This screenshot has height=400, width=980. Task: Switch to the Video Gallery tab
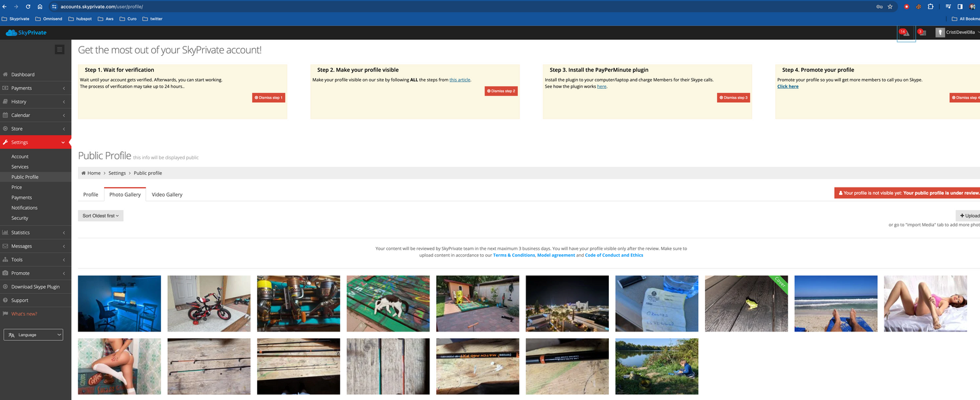(x=167, y=195)
